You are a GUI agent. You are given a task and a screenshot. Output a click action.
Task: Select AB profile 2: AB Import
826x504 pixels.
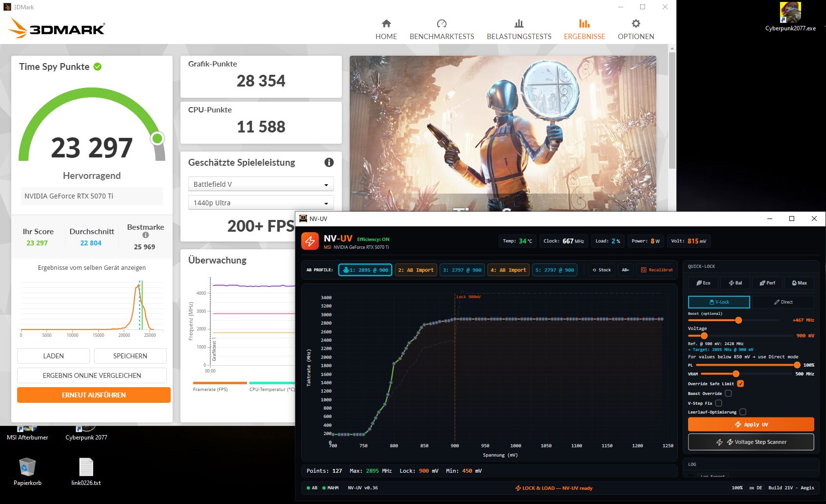(x=416, y=270)
